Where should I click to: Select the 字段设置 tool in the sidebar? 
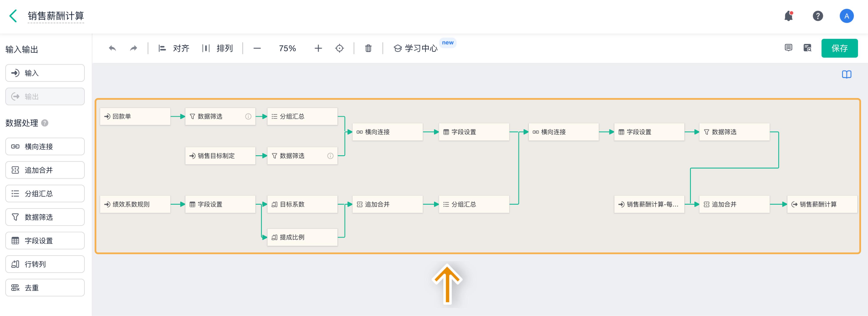(45, 241)
